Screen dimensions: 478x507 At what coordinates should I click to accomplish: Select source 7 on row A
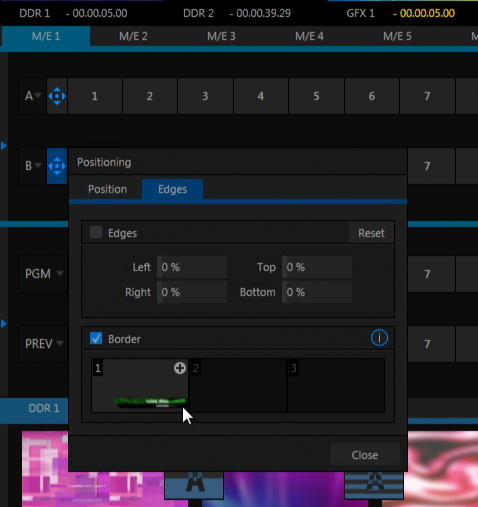(x=427, y=96)
